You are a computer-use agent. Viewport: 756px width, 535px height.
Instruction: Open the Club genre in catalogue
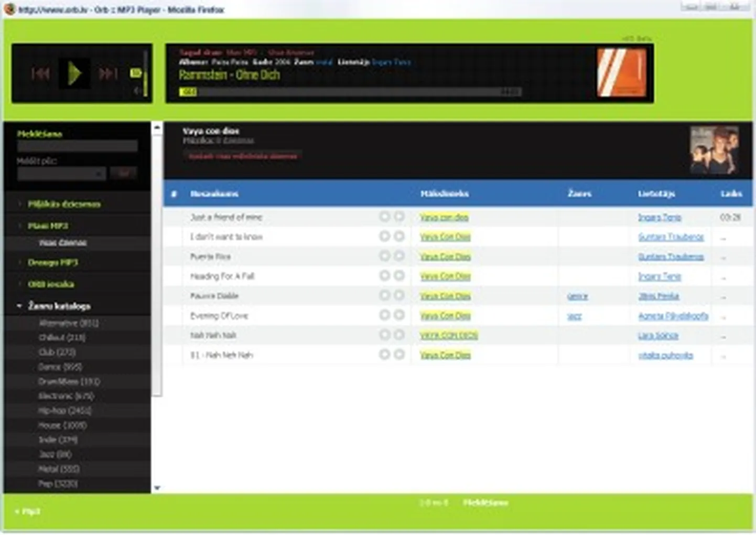click(57, 352)
